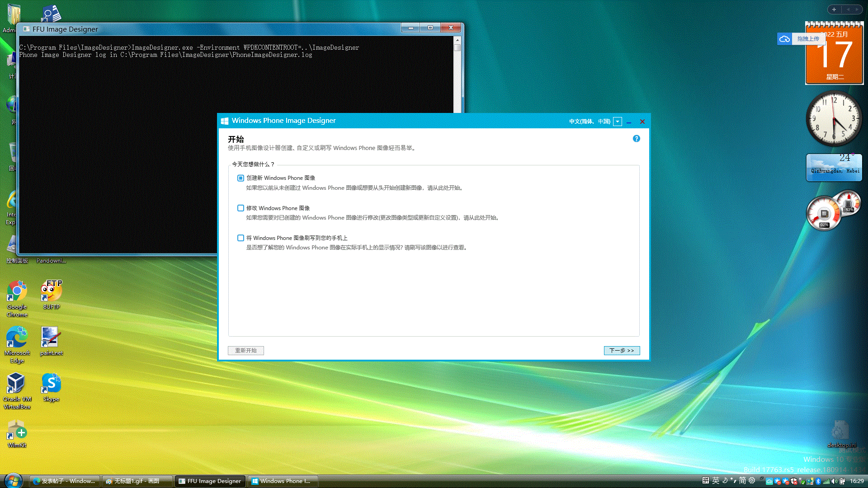Open the language dropdown arrow in the title bar
This screenshot has width=868, height=488.
(617, 122)
